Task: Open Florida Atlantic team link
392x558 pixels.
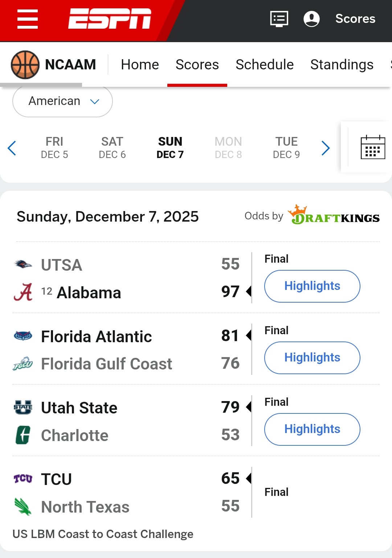Action: point(96,336)
